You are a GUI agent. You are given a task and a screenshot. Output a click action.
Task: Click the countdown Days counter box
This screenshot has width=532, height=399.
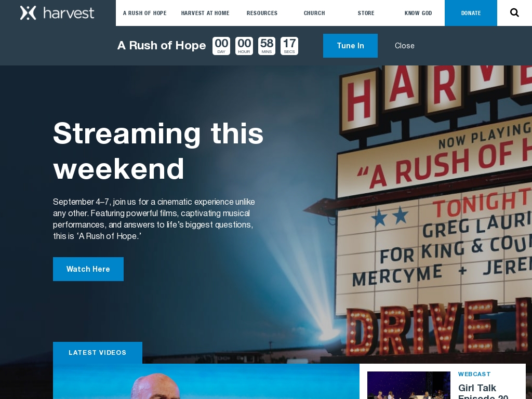click(x=221, y=46)
